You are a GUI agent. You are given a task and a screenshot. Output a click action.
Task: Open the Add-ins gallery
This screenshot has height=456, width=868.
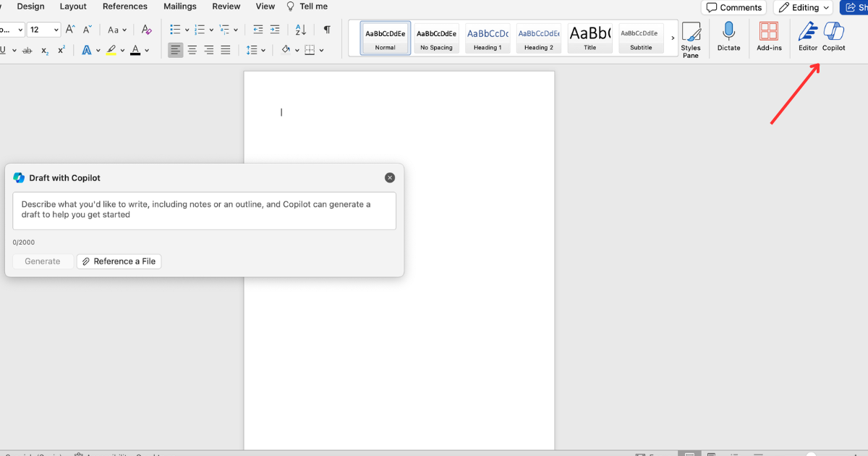(x=769, y=36)
